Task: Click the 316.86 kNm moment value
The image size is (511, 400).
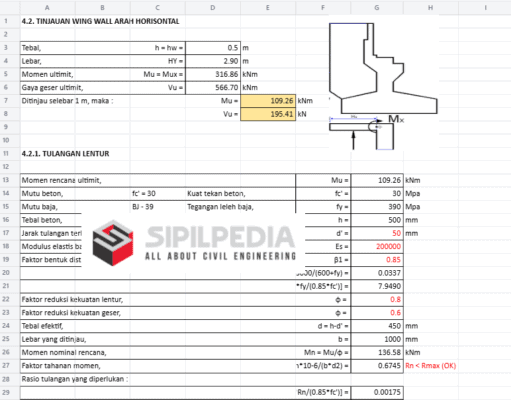Action: (213, 74)
